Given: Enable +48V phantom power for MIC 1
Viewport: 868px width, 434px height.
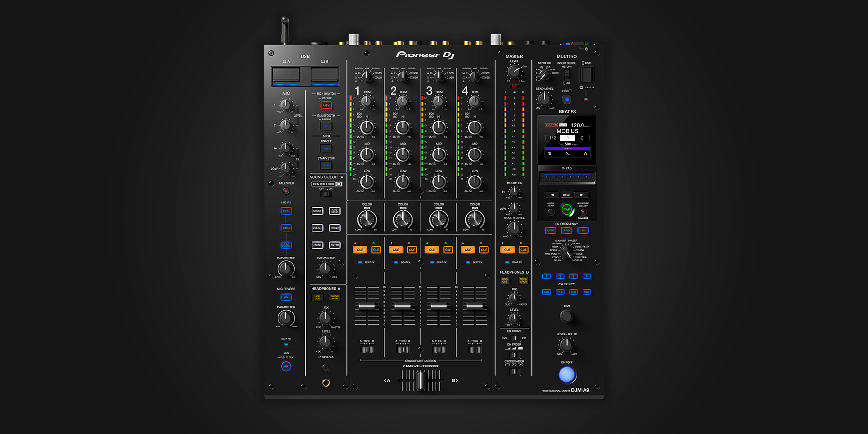Looking at the screenshot, I should pos(326,104).
